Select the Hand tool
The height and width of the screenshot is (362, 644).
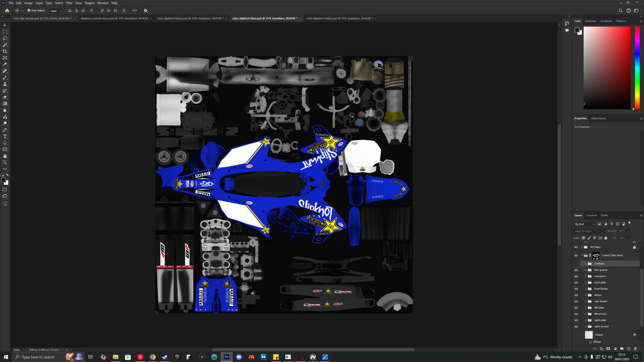click(x=5, y=156)
